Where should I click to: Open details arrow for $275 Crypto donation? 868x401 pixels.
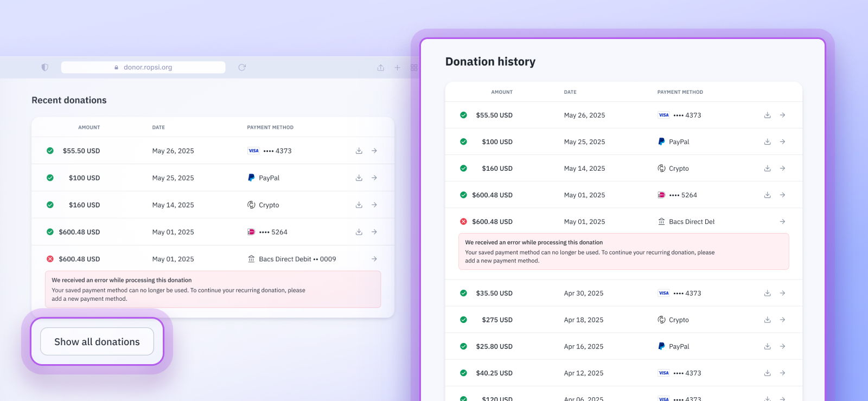(782, 320)
